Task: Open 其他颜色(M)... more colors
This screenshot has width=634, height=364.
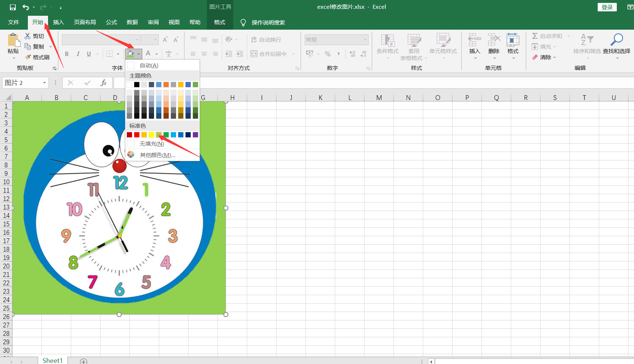Action: click(x=162, y=155)
